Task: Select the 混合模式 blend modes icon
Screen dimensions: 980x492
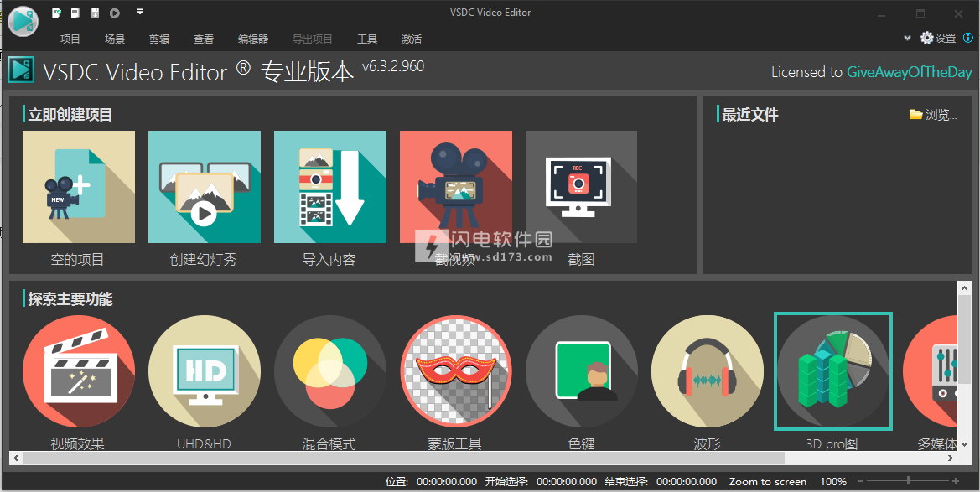Action: [x=330, y=371]
